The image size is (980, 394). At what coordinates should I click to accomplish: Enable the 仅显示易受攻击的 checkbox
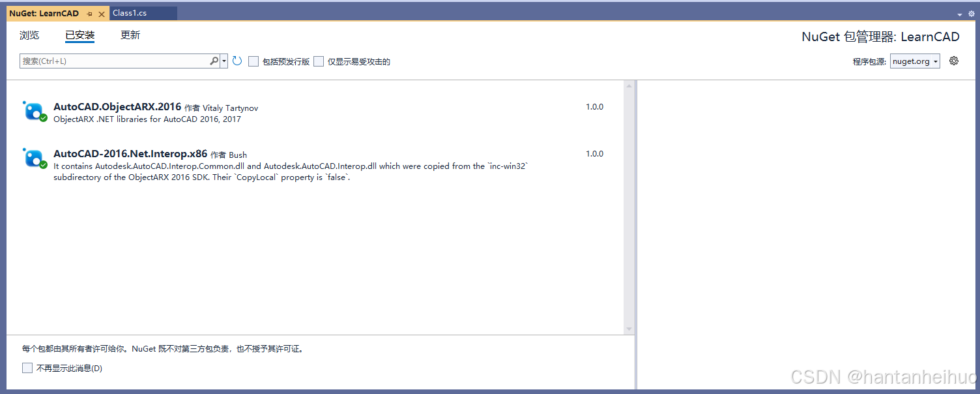tap(319, 61)
